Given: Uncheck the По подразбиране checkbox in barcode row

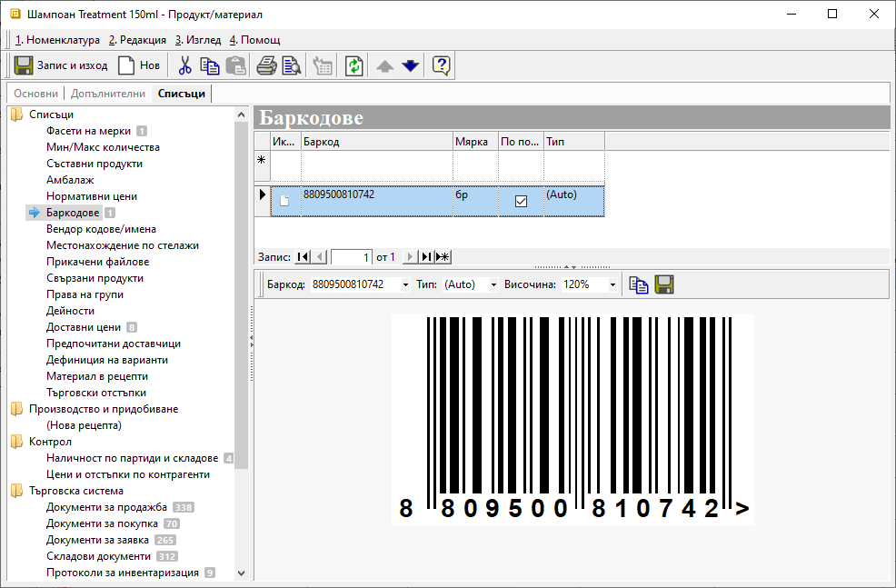Looking at the screenshot, I should point(521,201).
